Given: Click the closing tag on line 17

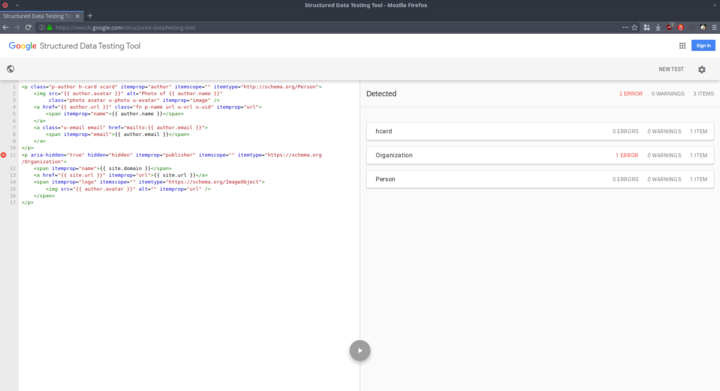Looking at the screenshot, I should (x=28, y=202).
